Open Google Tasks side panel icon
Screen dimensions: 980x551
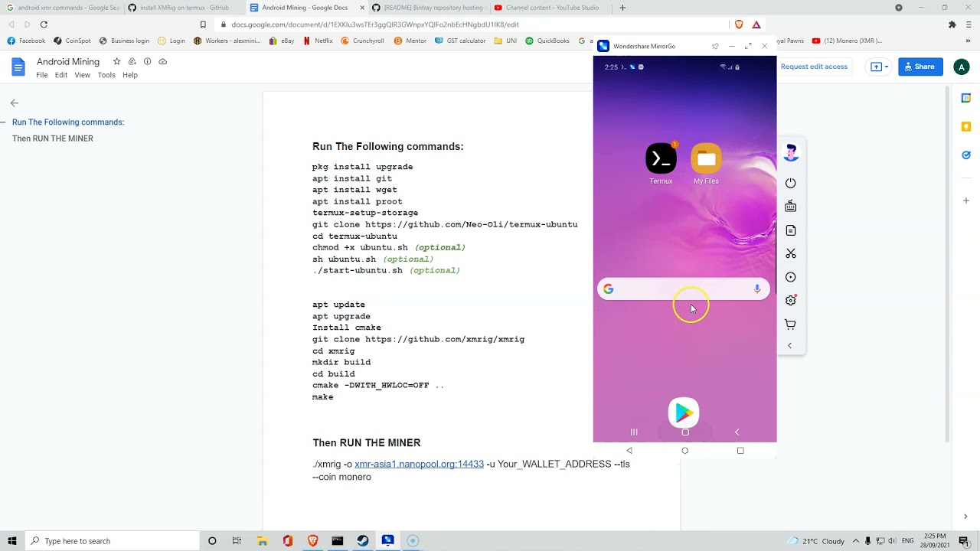(966, 155)
